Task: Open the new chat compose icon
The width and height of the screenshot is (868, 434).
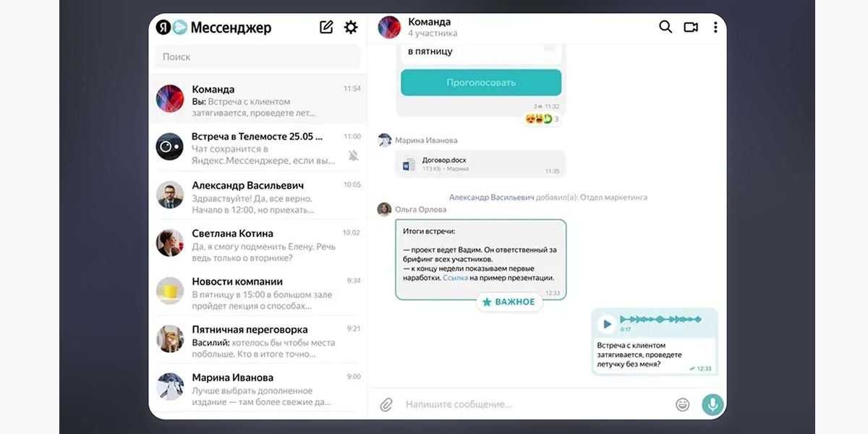Action: 326,27
